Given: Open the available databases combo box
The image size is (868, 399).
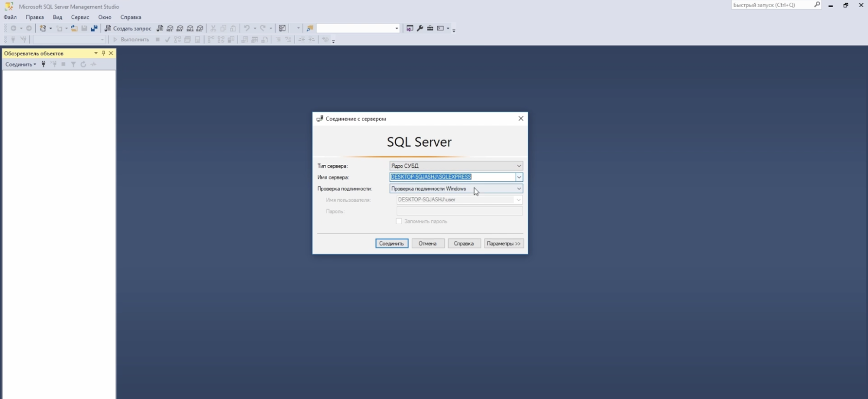Looking at the screenshot, I should pyautogui.click(x=69, y=40).
